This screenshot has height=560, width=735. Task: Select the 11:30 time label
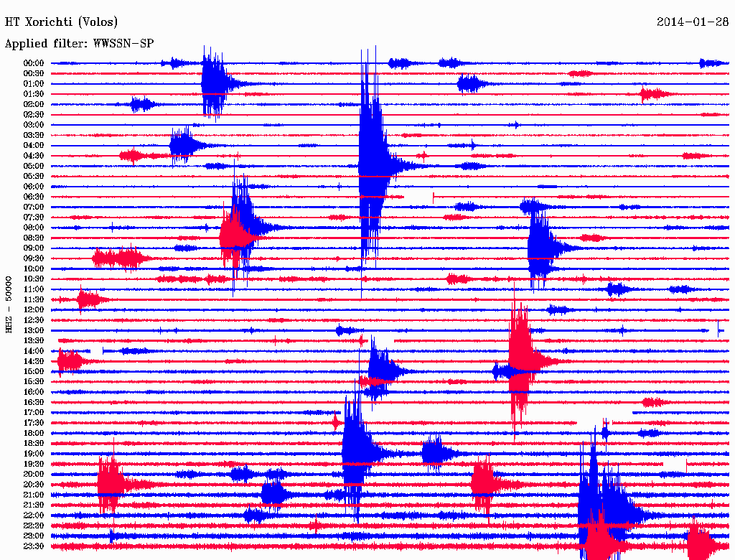click(x=34, y=299)
